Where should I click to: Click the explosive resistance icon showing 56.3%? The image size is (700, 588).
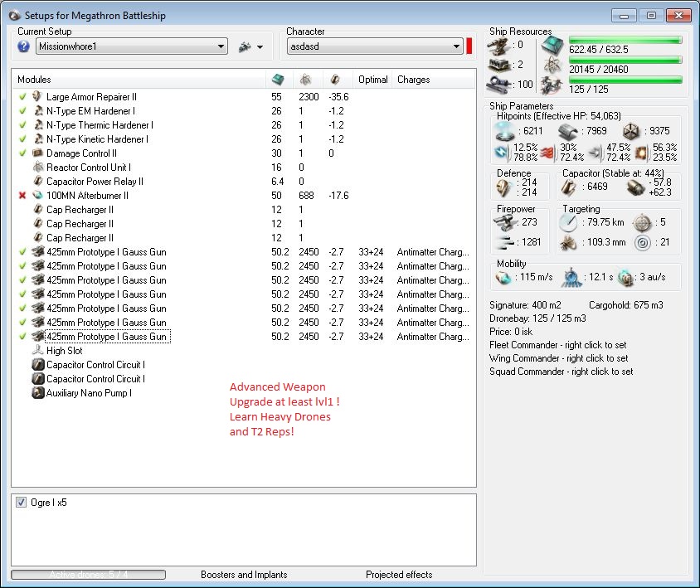click(641, 153)
